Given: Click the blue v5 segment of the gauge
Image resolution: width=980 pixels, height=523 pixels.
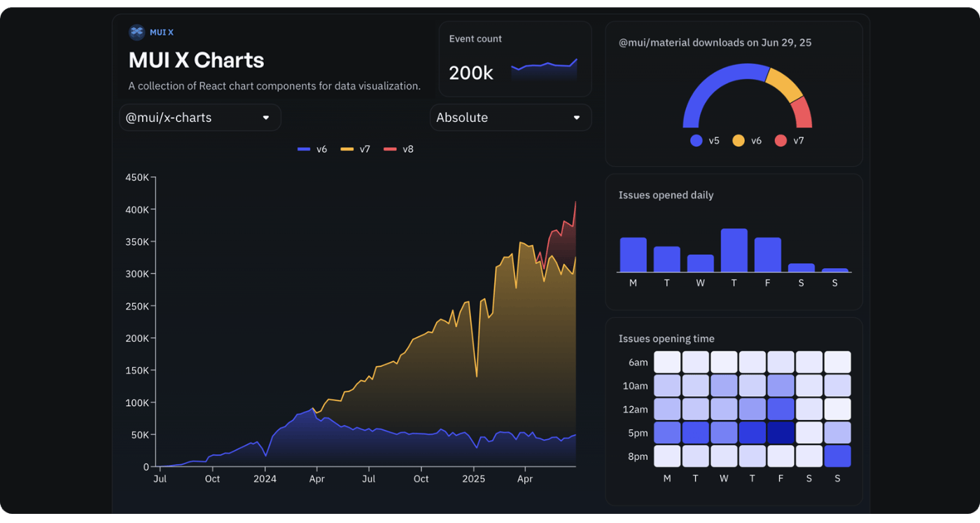Looking at the screenshot, I should click(x=707, y=82).
